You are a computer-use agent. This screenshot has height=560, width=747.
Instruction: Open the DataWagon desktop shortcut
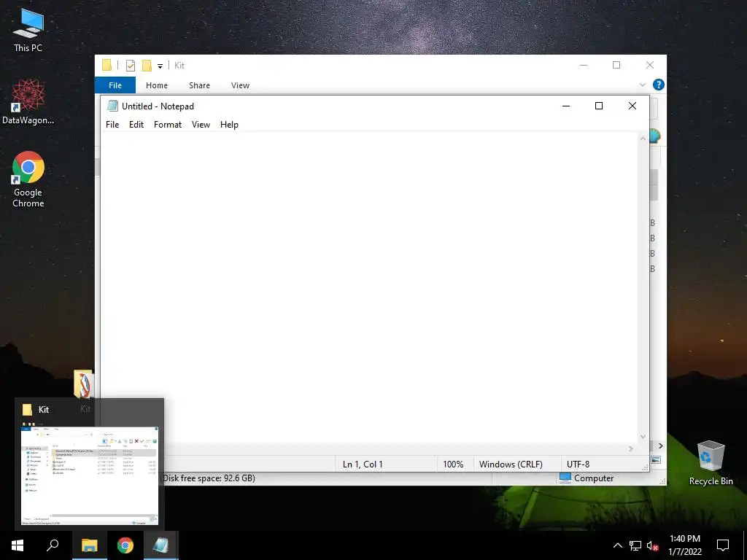click(x=28, y=102)
